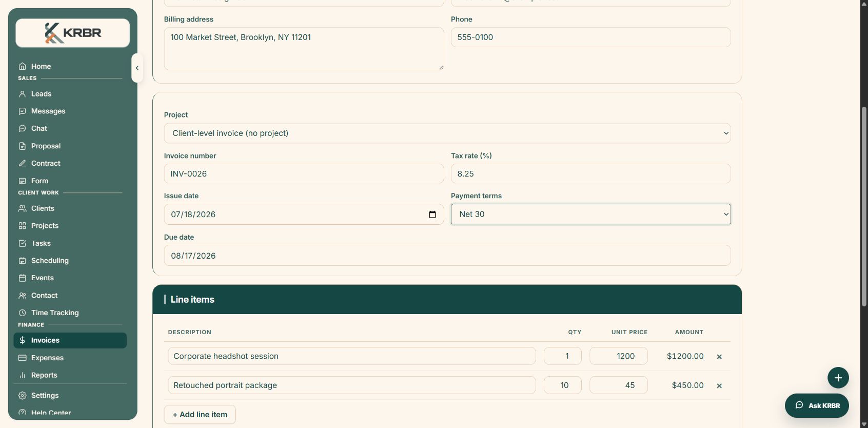Click the quantity field showing 10
The image size is (868, 428).
[563, 385]
